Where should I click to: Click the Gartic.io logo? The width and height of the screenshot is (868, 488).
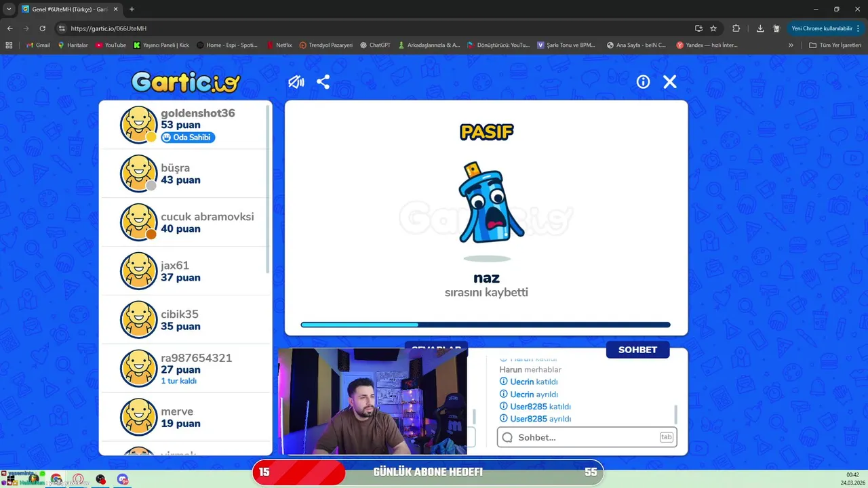pyautogui.click(x=186, y=82)
